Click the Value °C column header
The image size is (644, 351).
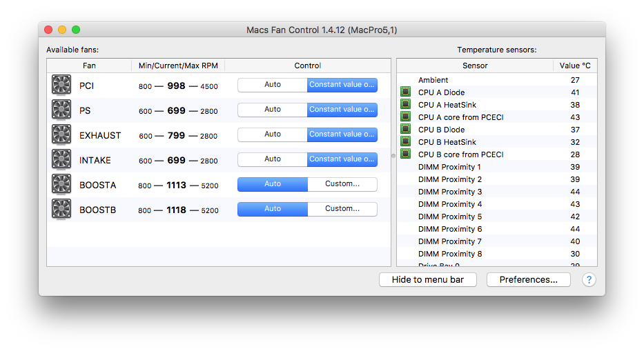575,66
